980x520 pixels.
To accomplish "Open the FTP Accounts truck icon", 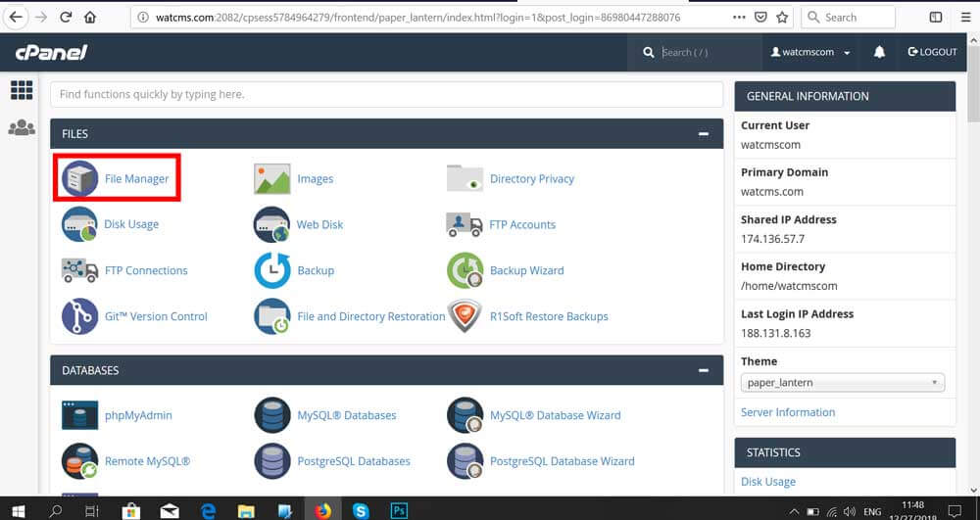I will [465, 224].
